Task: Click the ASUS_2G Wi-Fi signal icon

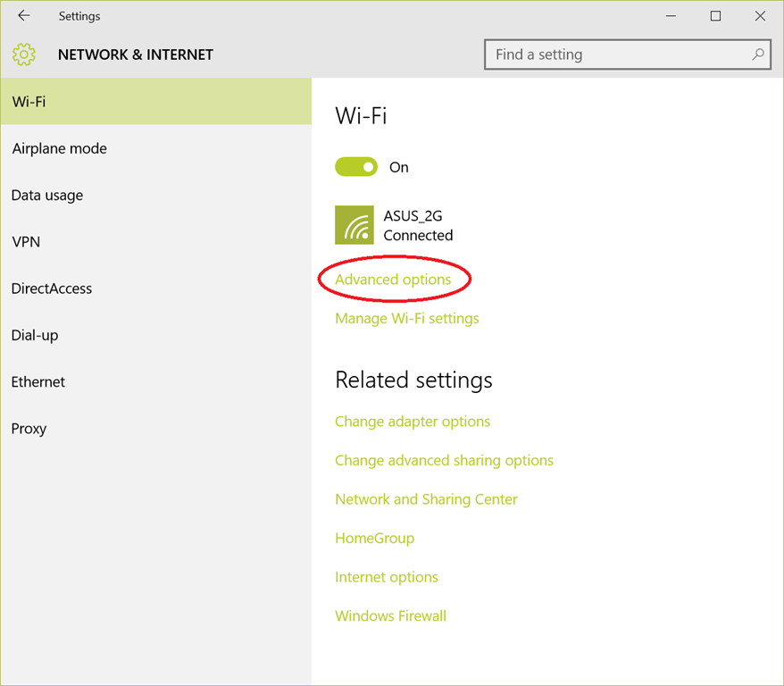Action: click(354, 225)
